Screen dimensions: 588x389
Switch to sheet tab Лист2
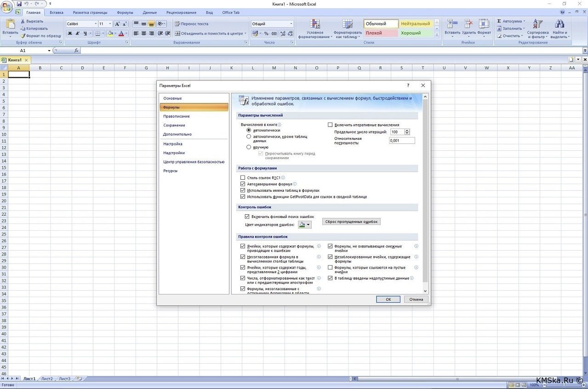47,379
